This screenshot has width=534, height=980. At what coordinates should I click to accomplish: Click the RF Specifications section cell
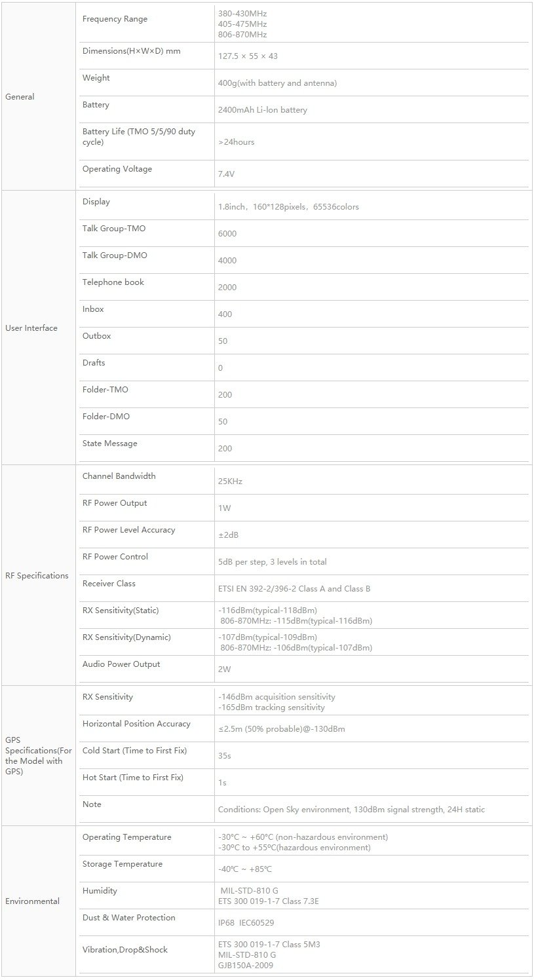pyautogui.click(x=38, y=575)
